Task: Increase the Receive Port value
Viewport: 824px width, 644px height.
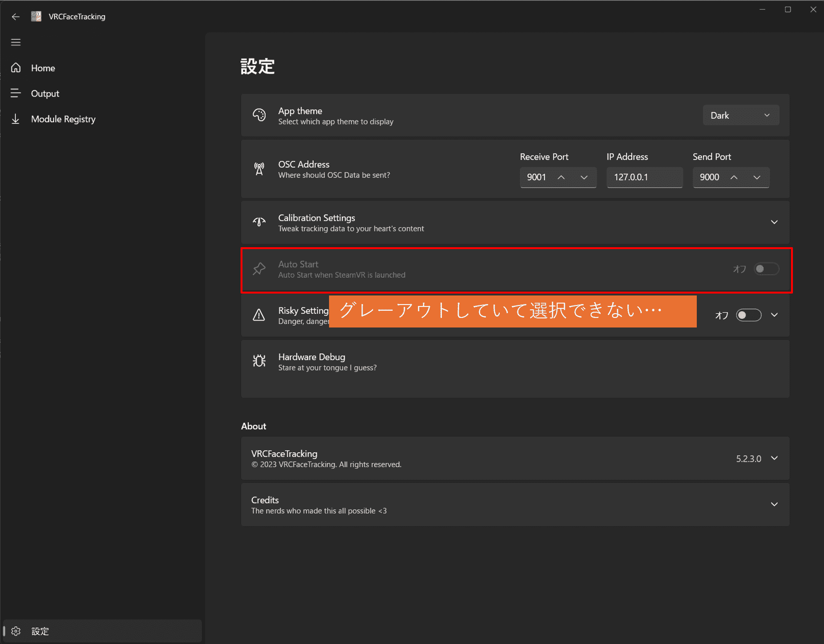Action: coord(561,177)
